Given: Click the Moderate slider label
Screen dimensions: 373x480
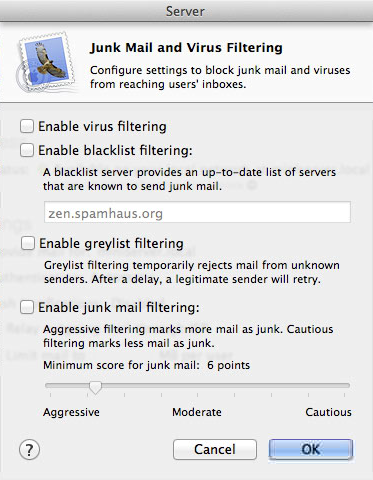Looking at the screenshot, I should coord(197,412).
